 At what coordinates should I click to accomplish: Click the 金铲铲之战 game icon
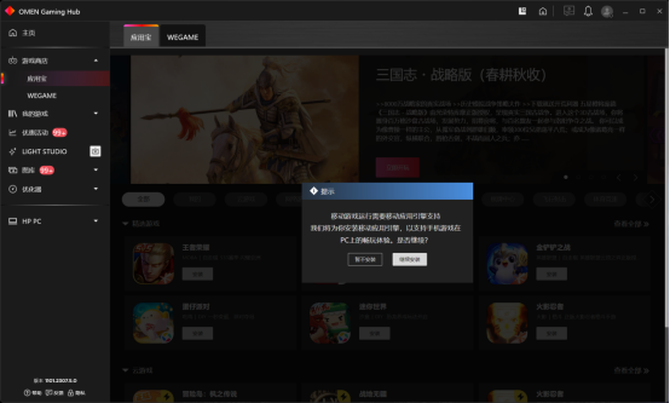(x=507, y=264)
